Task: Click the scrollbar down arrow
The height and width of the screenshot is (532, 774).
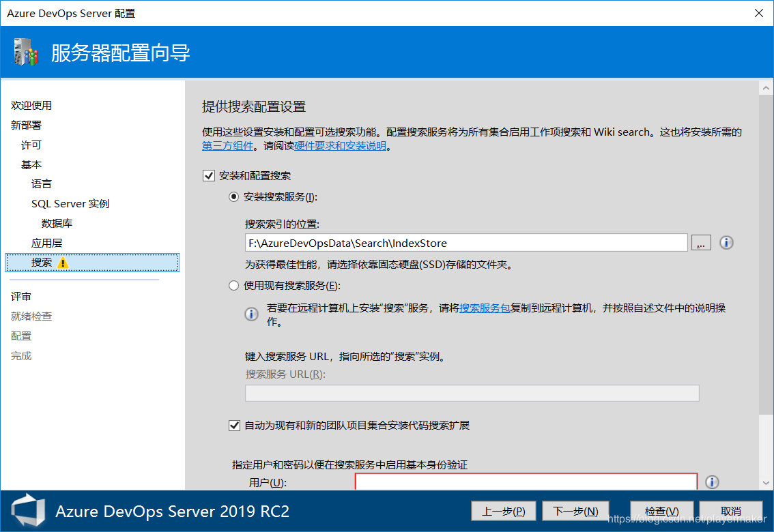Action: point(766,483)
